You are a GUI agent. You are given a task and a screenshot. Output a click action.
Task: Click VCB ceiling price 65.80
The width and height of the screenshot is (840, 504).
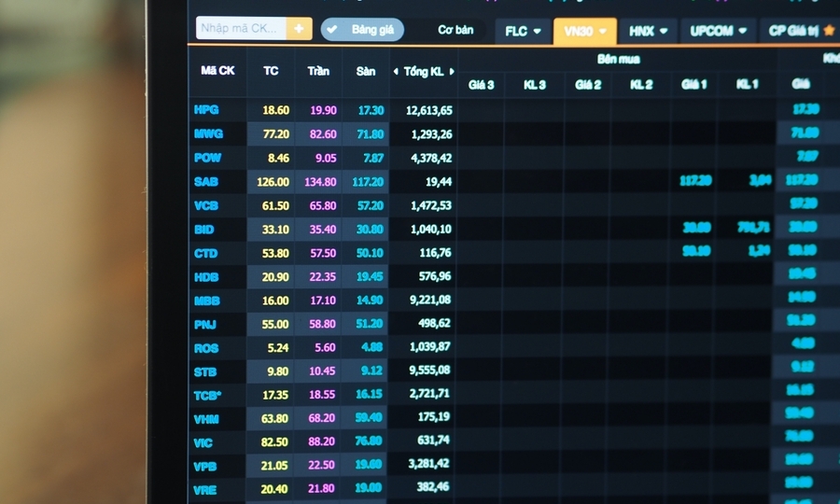323,205
